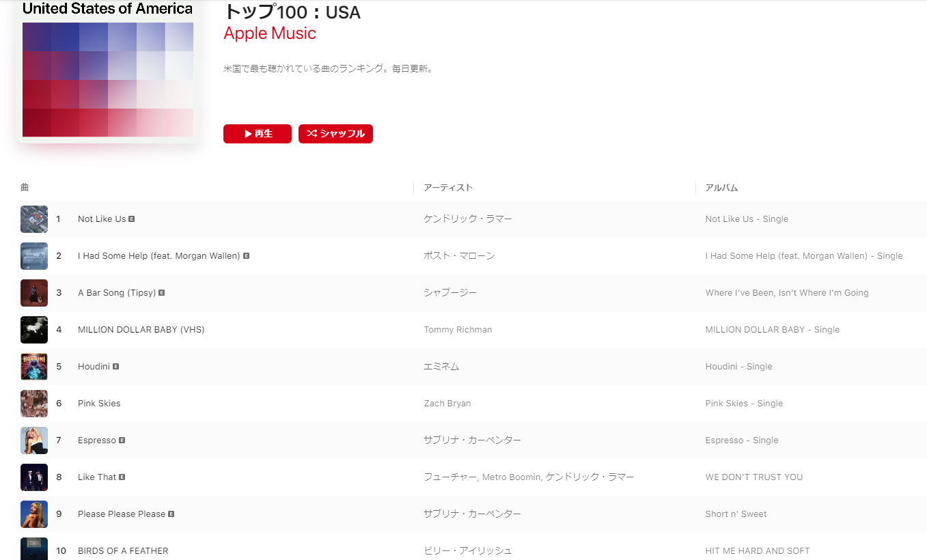
Task: Click artist ケンドリック・ラマー on Not Like Us row
Action: [468, 219]
